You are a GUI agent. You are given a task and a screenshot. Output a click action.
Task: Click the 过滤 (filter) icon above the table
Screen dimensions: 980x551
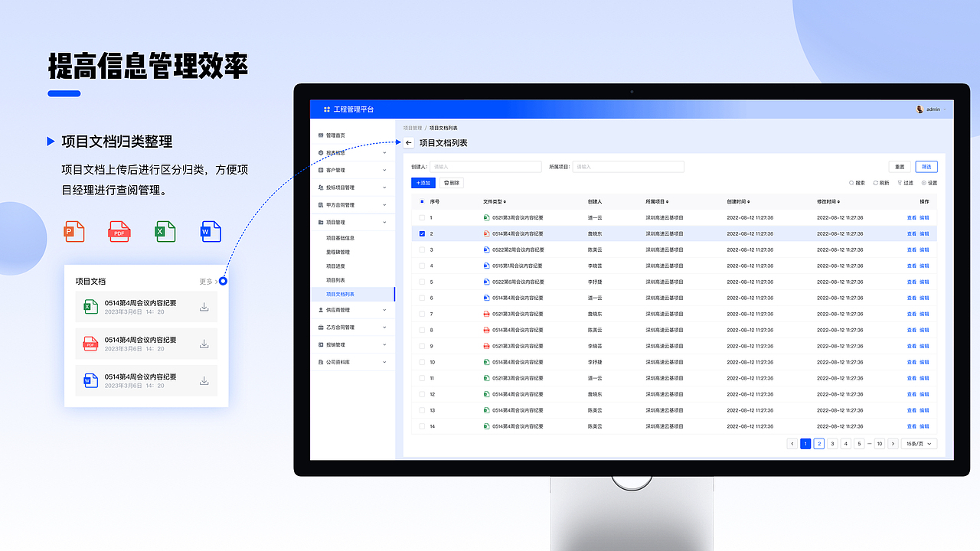(900, 182)
